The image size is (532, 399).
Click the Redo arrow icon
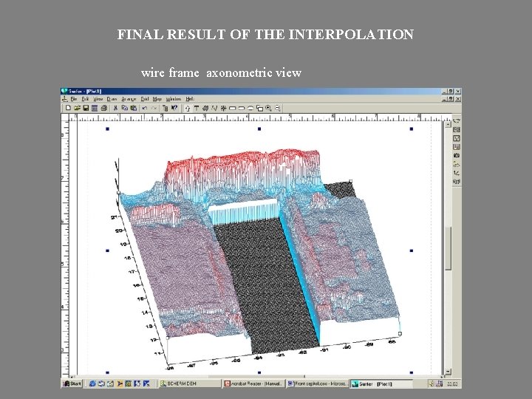coord(154,108)
